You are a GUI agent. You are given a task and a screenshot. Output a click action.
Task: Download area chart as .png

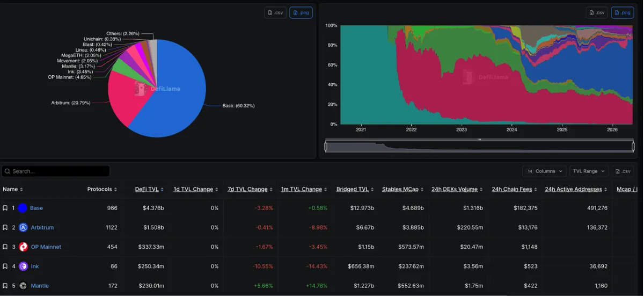coord(623,12)
